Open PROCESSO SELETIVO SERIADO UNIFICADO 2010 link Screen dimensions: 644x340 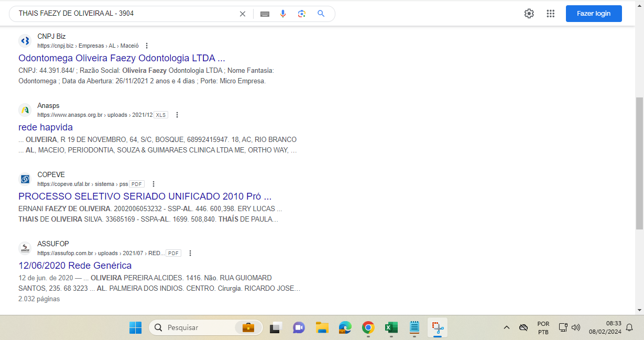click(x=145, y=196)
